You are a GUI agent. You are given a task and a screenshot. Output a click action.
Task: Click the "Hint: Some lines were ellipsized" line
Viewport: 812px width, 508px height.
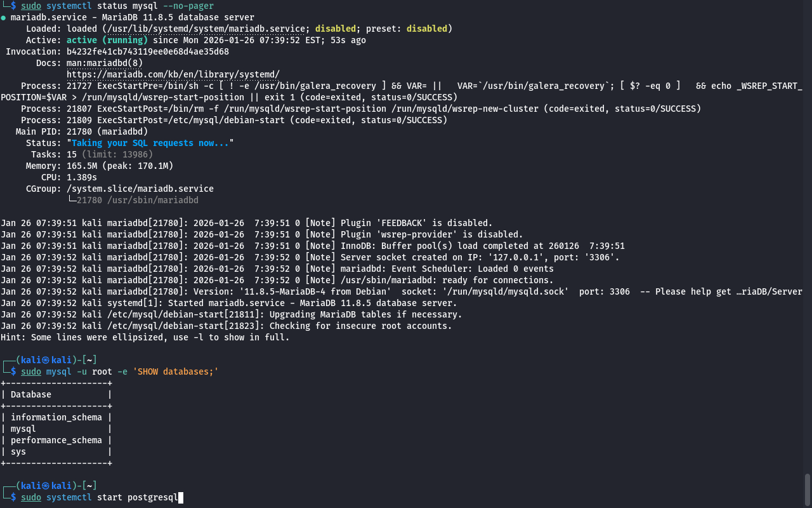[145, 337]
